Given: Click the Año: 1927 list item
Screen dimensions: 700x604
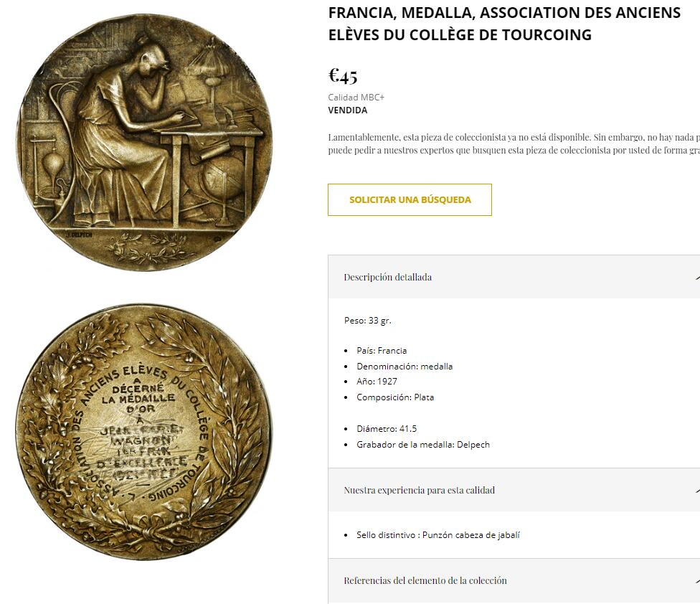Looking at the screenshot, I should click(377, 382).
